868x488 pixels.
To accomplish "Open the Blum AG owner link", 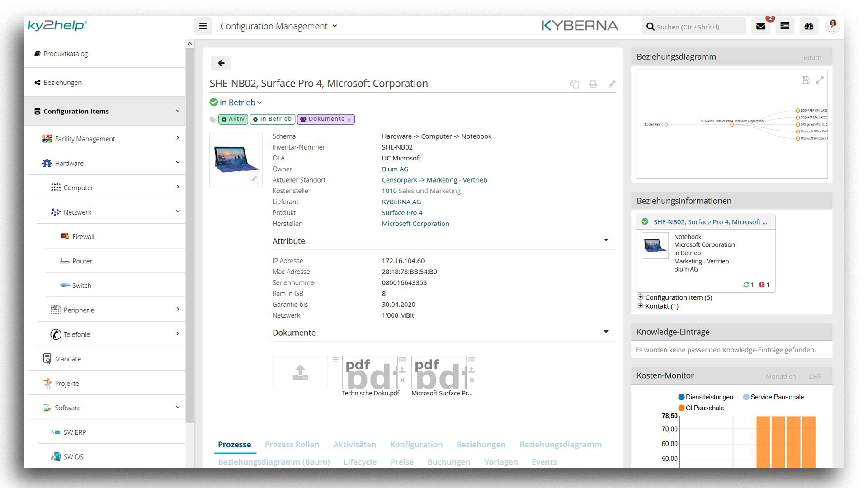I will pyautogui.click(x=394, y=169).
